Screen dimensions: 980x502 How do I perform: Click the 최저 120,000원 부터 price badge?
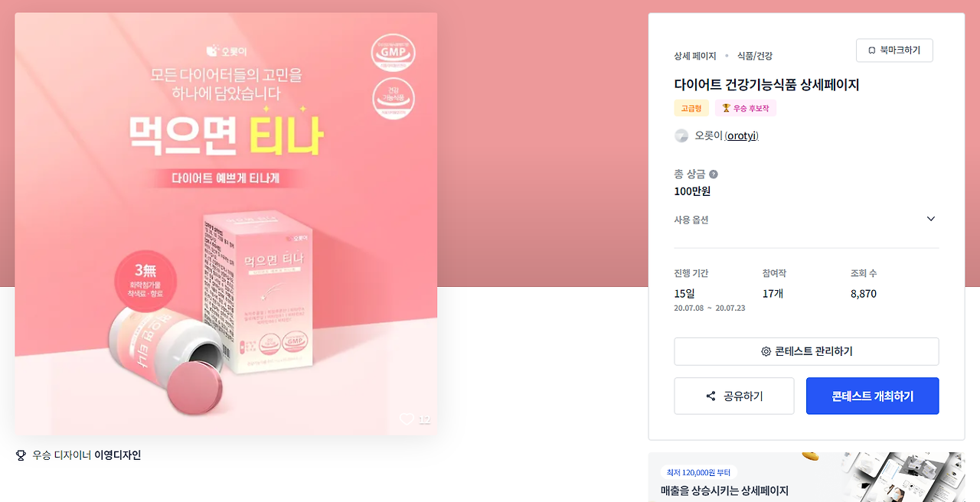point(698,472)
